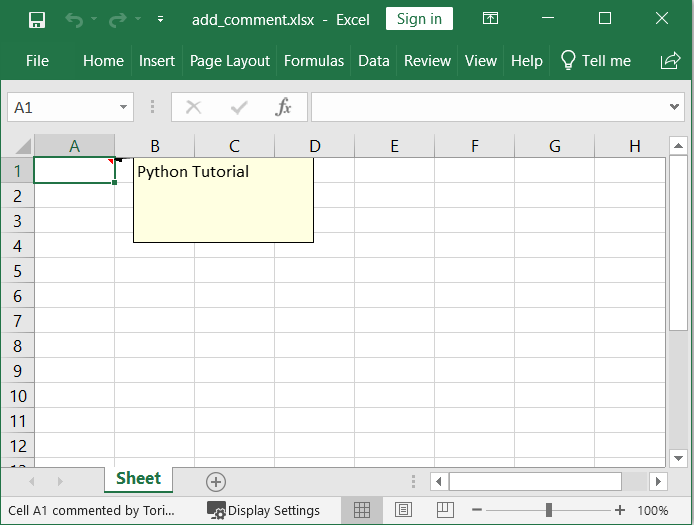Open the File menu
This screenshot has height=525, width=694.
37,61
